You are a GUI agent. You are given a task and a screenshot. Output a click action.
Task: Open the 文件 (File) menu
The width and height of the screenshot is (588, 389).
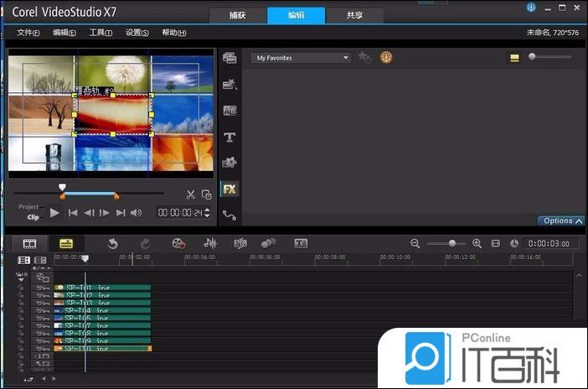click(28, 33)
